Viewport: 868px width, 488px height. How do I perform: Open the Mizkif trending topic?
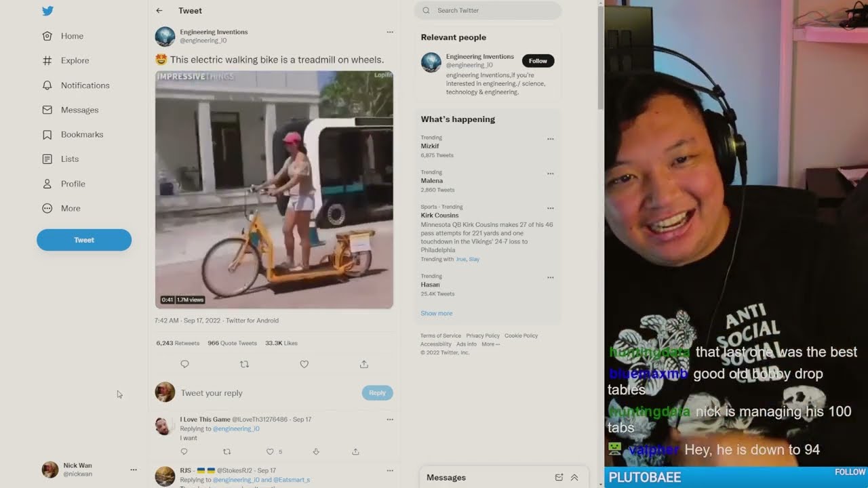430,146
